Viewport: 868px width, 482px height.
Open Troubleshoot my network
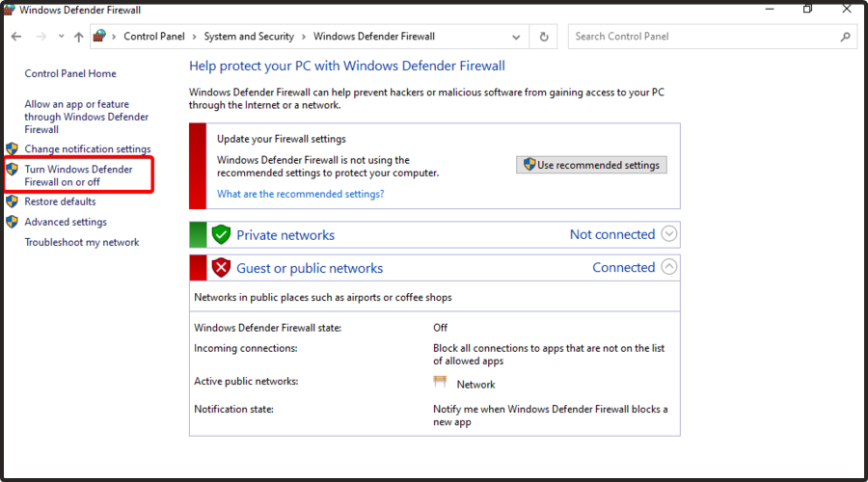(82, 242)
